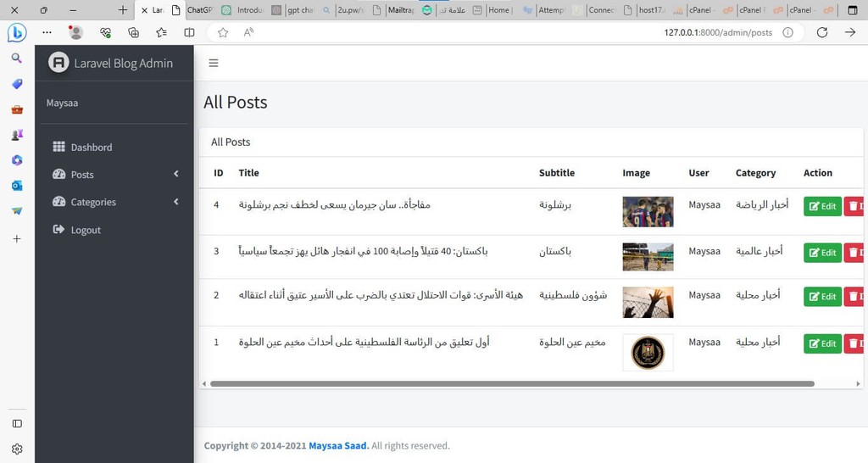The width and height of the screenshot is (868, 463).
Task: Switch to the ChatGPT browser tab
Action: 199,10
